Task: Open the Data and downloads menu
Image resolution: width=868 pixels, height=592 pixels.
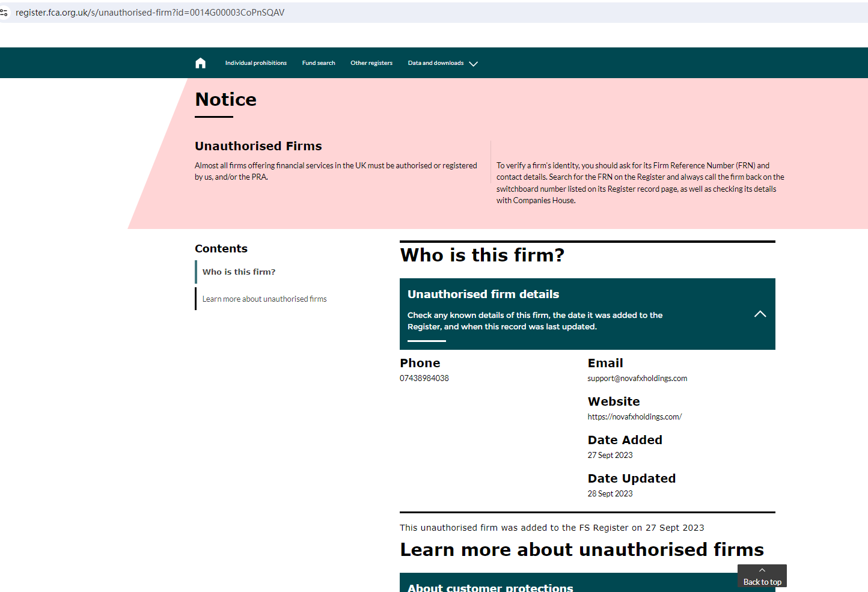Action: pyautogui.click(x=436, y=63)
